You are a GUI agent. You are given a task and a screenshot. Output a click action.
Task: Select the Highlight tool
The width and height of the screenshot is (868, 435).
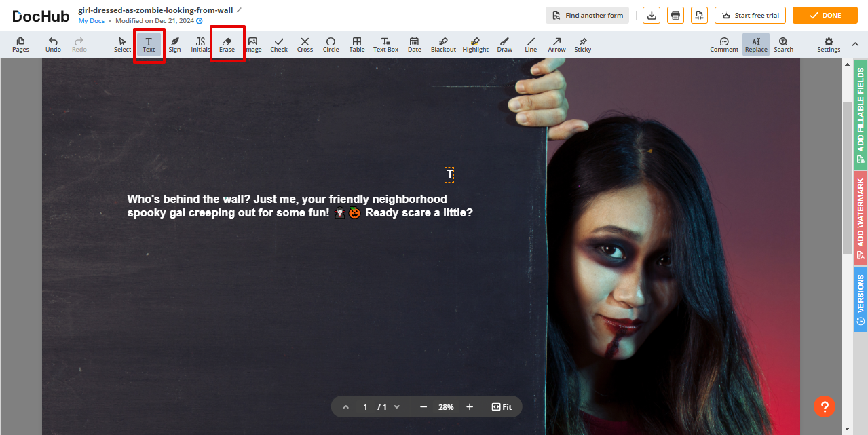tap(475, 45)
